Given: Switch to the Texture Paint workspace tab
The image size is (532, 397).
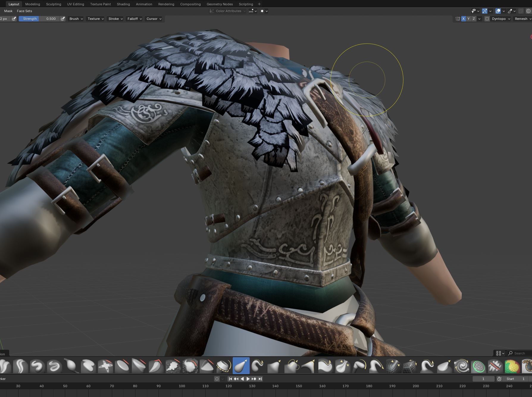Looking at the screenshot, I should pos(101,4).
